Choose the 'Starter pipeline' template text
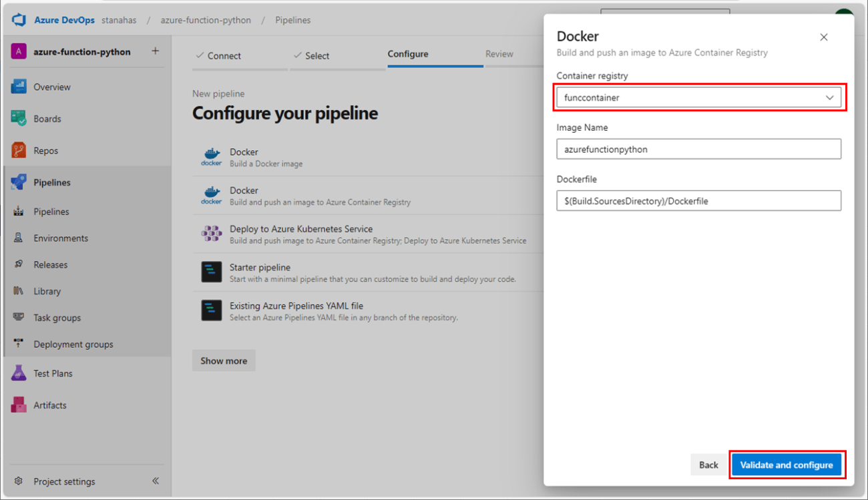 coord(260,268)
